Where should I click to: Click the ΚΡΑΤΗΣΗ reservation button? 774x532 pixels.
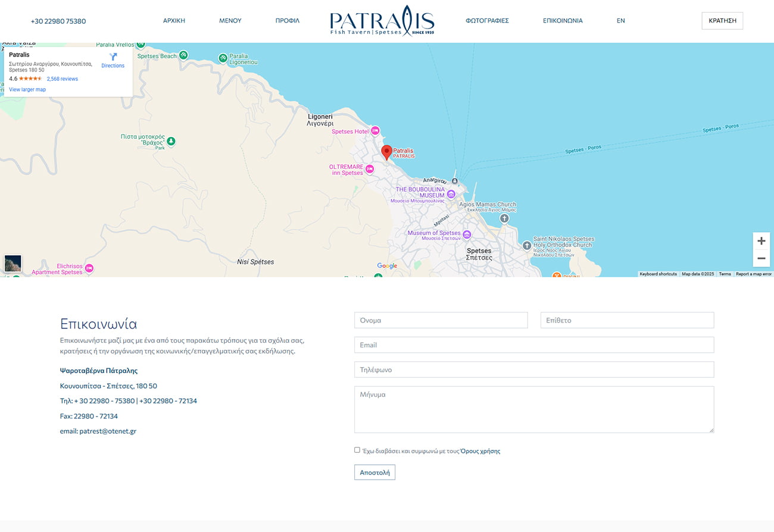(722, 21)
